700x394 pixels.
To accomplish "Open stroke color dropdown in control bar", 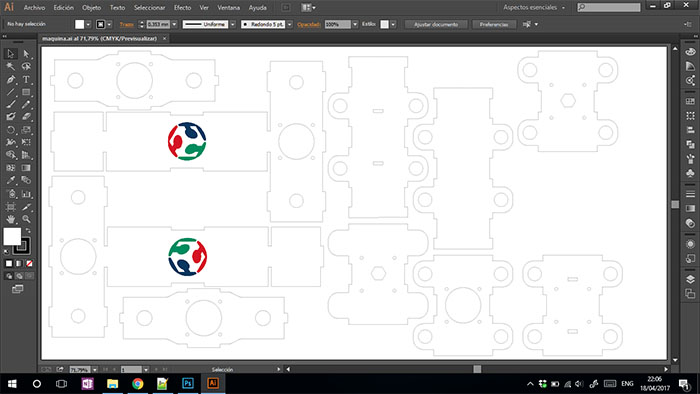I will tap(109, 25).
